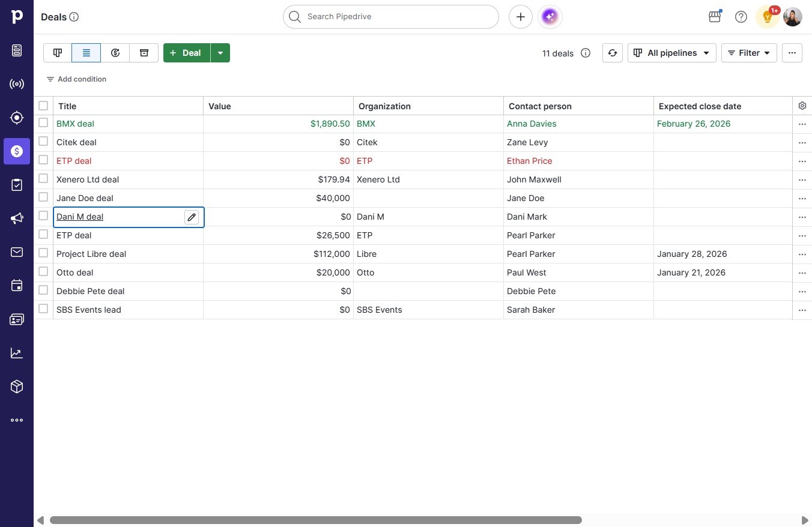812x527 pixels.
Task: Open row actions menu for Citek deal
Action: click(x=802, y=143)
